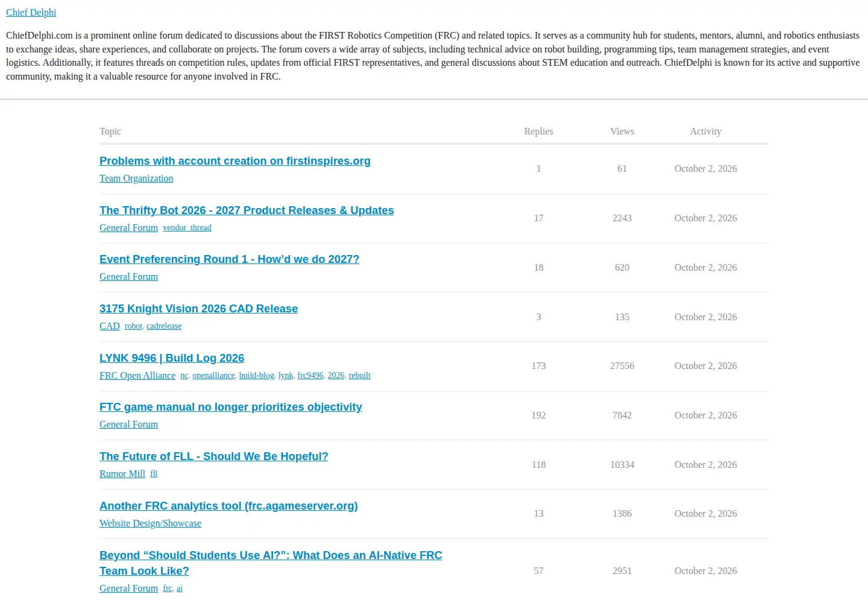The width and height of the screenshot is (868, 603).
Task: Click the Replies column header
Action: pos(539,131)
